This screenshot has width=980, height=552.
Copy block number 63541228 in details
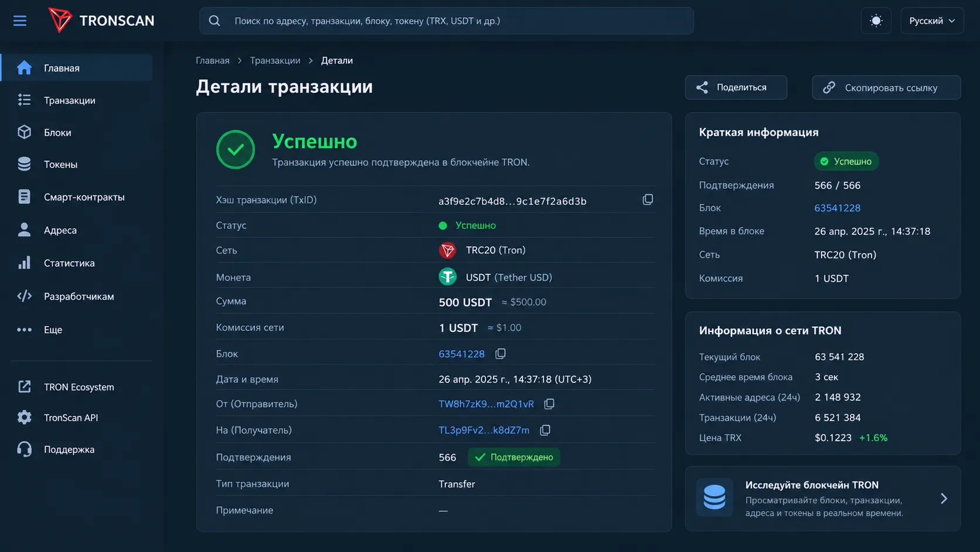click(x=500, y=354)
